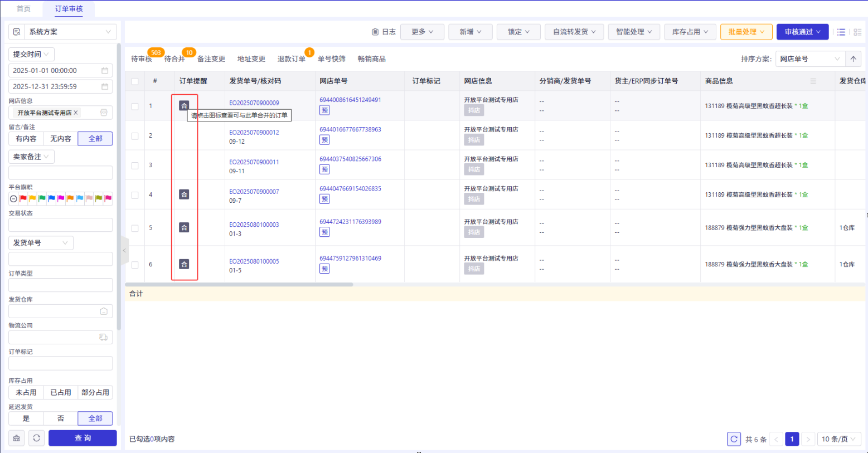This screenshot has height=453, width=868.
Task: Click the 查询 search button
Action: [83, 438]
